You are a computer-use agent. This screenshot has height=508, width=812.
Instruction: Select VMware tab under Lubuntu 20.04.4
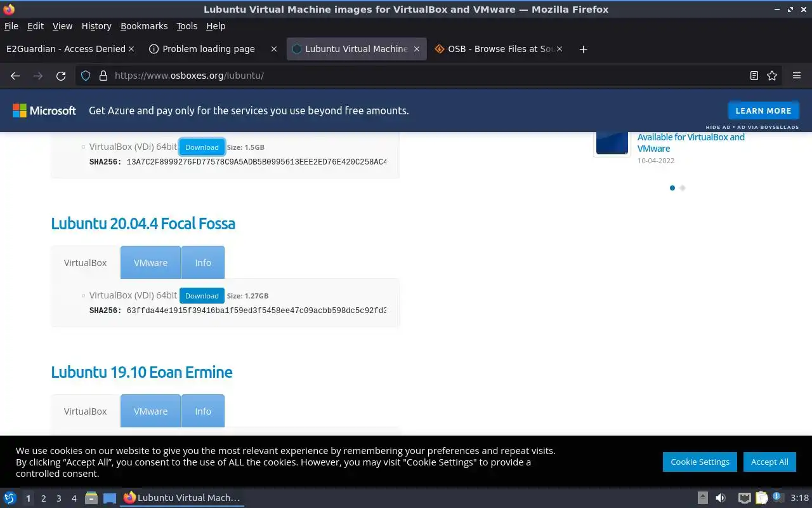coord(150,263)
